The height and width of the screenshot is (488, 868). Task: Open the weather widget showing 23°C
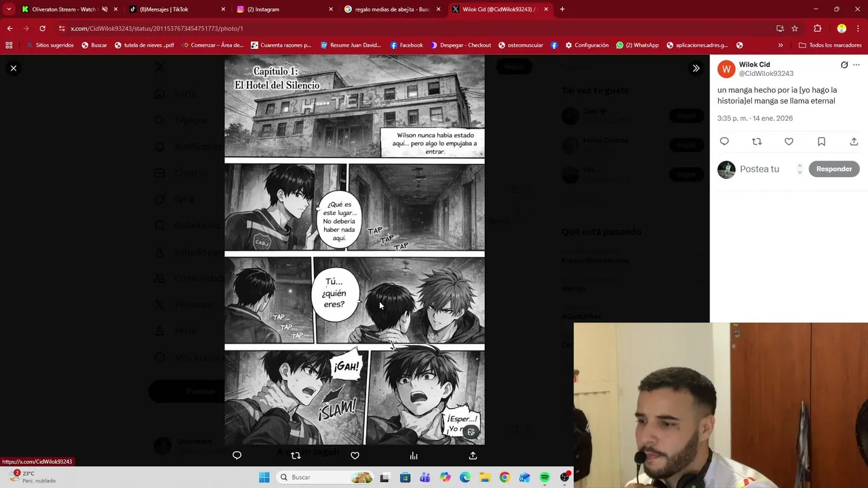click(31, 476)
